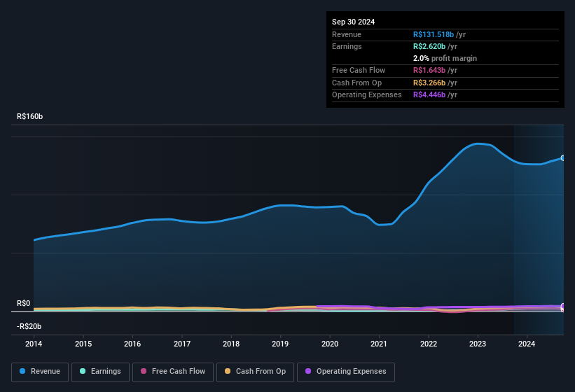Click the R$1.643b free cash flow value

click(429, 70)
